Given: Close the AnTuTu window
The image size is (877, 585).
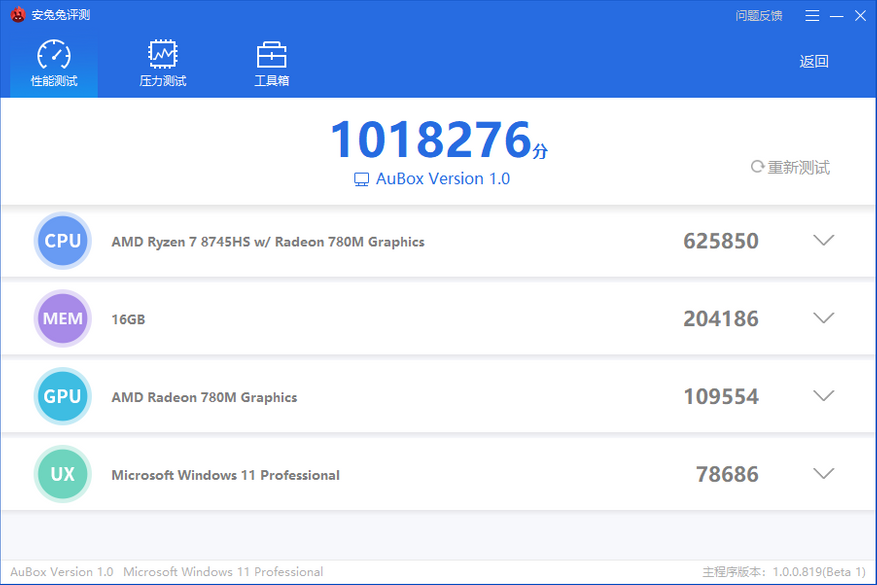Looking at the screenshot, I should (x=860, y=16).
